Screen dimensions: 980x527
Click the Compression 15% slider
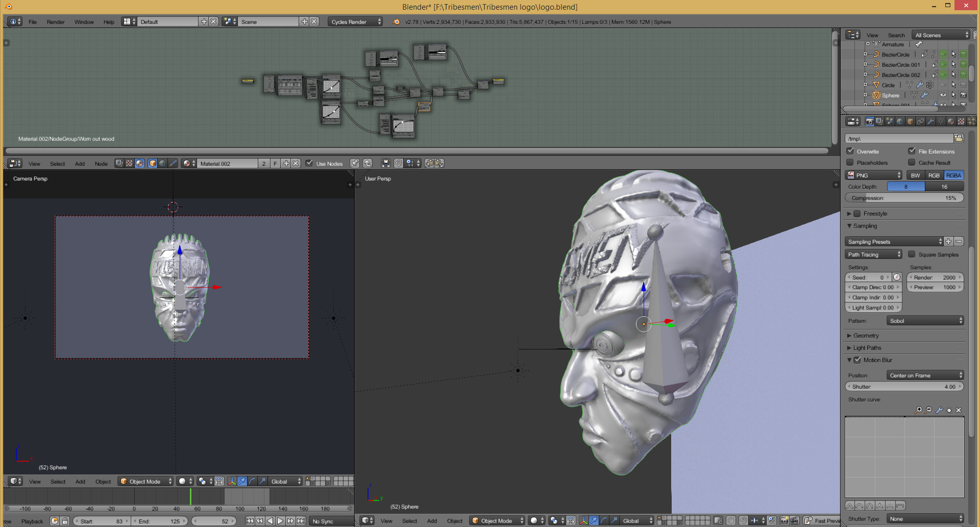pos(904,197)
